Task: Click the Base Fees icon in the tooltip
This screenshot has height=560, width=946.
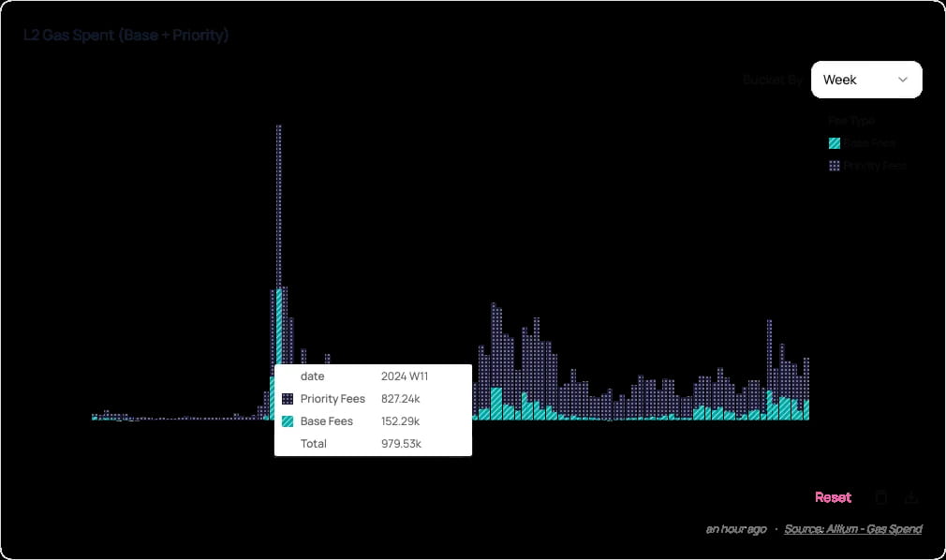Action: [288, 421]
